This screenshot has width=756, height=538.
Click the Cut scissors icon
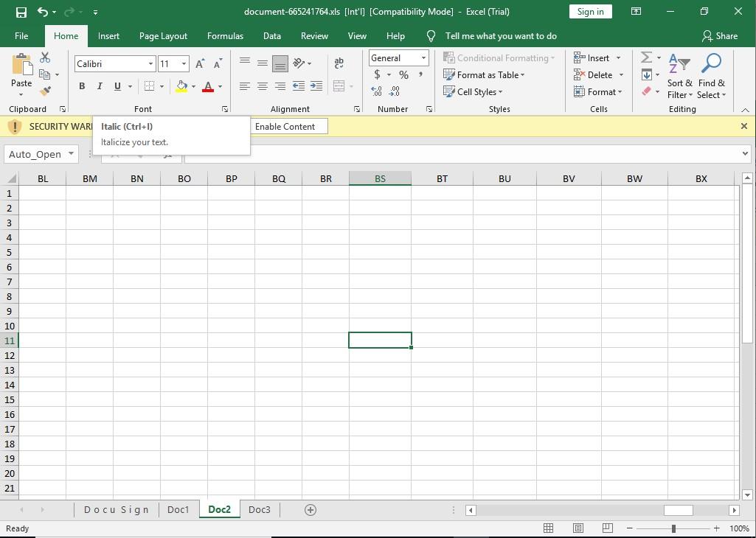tap(45, 57)
